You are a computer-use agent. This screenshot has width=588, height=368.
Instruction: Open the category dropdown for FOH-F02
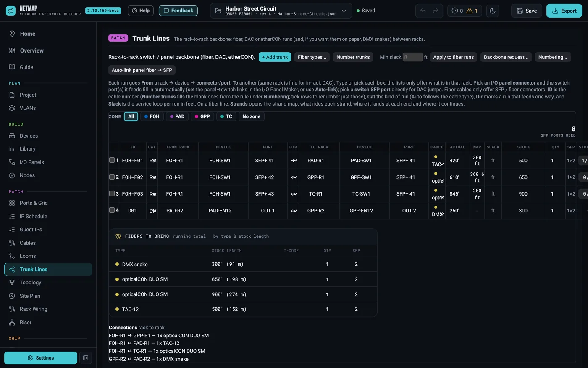pos(153,177)
